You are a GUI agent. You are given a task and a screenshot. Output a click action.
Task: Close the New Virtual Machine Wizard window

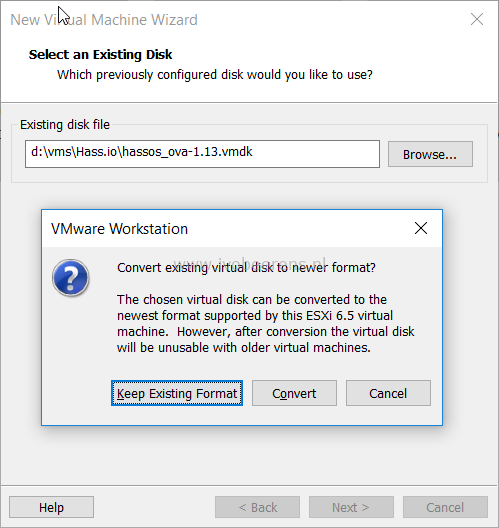tap(477, 19)
